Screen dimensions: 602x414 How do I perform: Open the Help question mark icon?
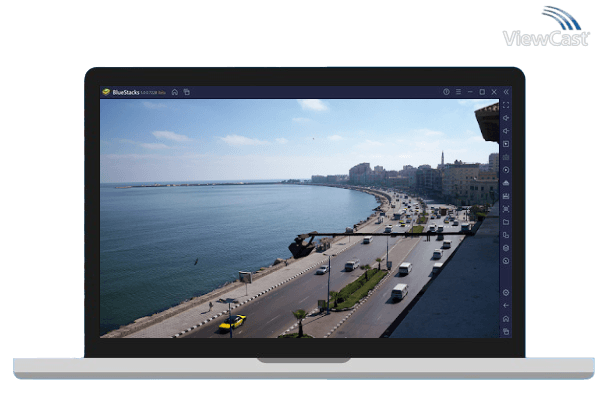pyautogui.click(x=446, y=92)
